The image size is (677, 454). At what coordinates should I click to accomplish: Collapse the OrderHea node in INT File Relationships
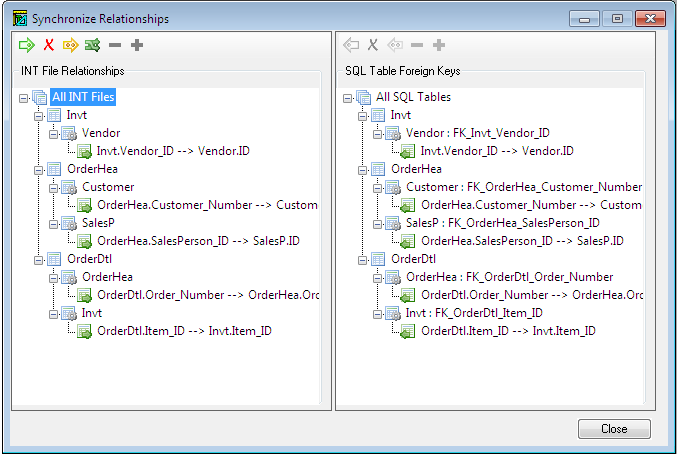39,169
